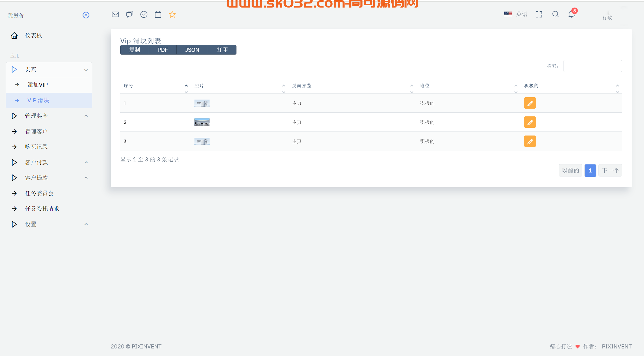
Task: Click the 复制 copy button
Action: (x=135, y=50)
